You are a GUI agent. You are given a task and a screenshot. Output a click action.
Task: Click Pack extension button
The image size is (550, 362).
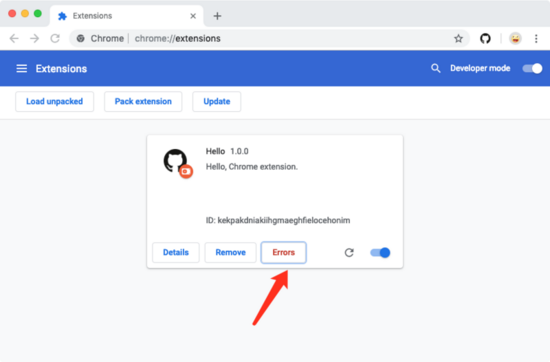click(x=143, y=101)
